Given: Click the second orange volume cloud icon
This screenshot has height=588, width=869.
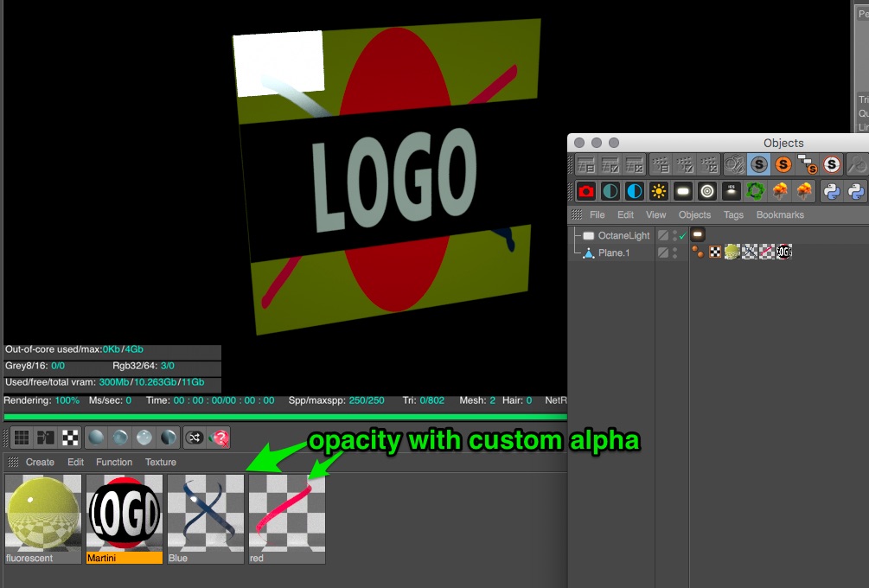Looking at the screenshot, I should (x=804, y=192).
